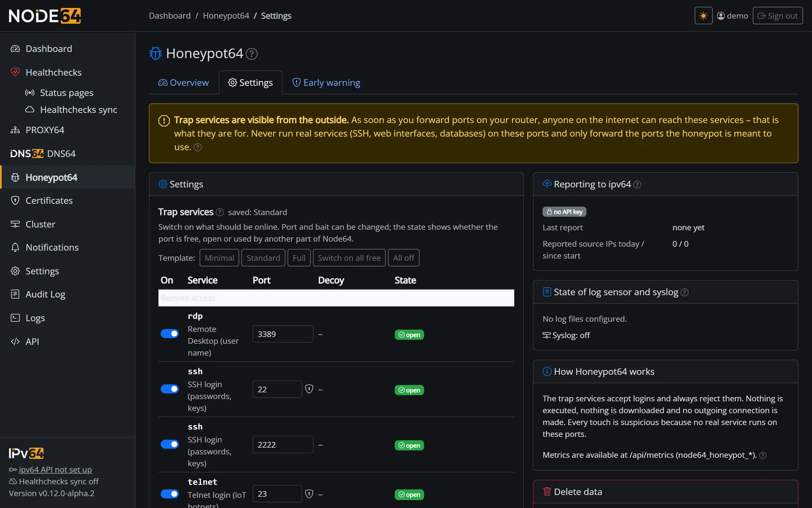Click the ssh port field showing 2222
The width and height of the screenshot is (812, 508).
pos(283,444)
